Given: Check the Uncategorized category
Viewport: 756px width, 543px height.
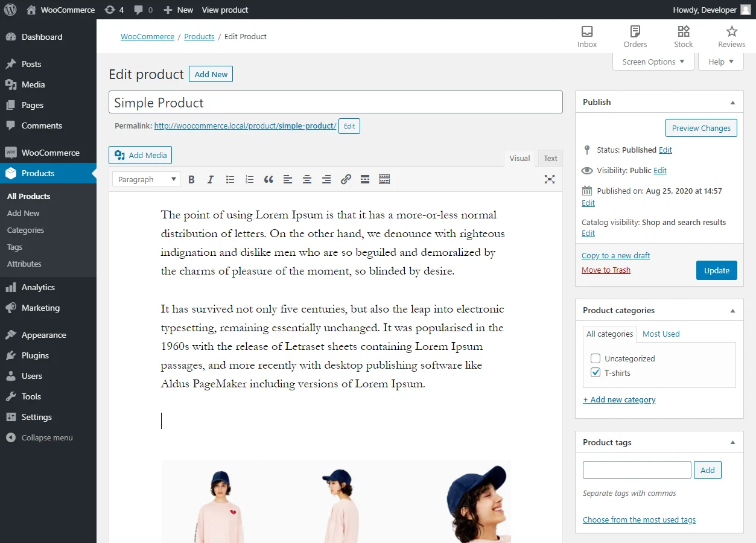Looking at the screenshot, I should coord(596,358).
